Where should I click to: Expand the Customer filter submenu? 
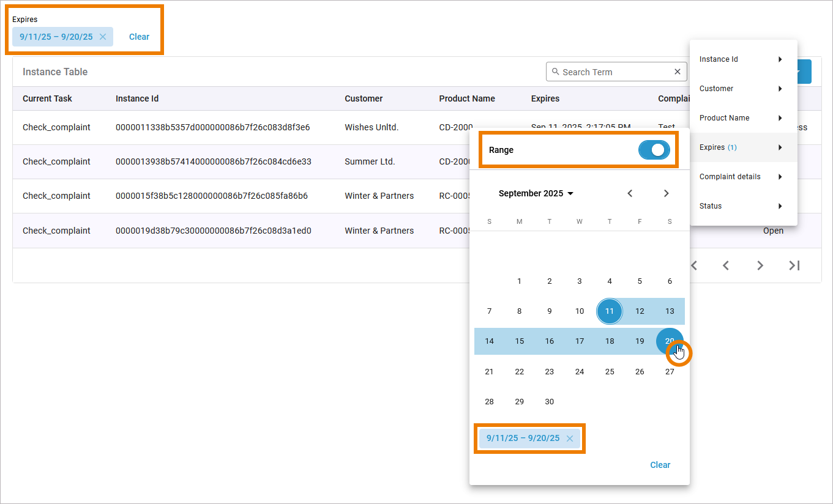[x=743, y=89]
